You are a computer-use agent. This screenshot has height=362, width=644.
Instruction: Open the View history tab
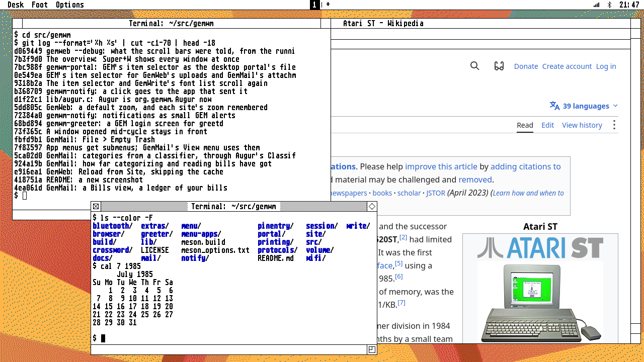[582, 125]
